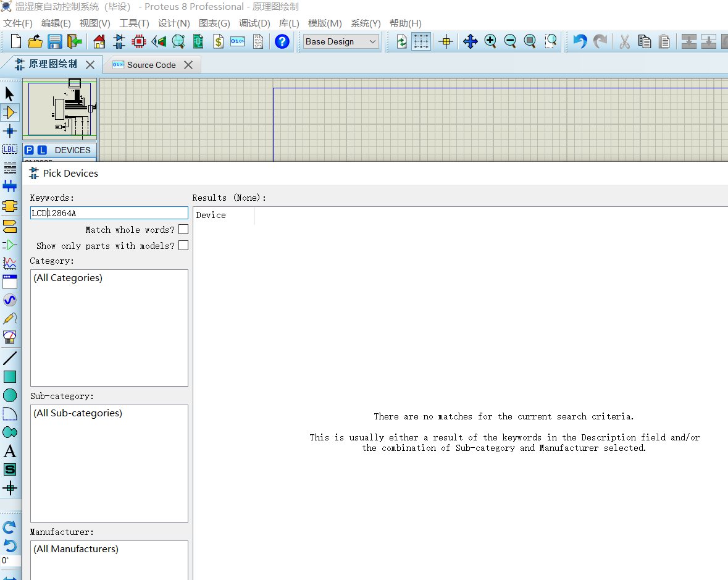Close the Source Code tab
This screenshot has width=728, height=580.
click(x=188, y=65)
